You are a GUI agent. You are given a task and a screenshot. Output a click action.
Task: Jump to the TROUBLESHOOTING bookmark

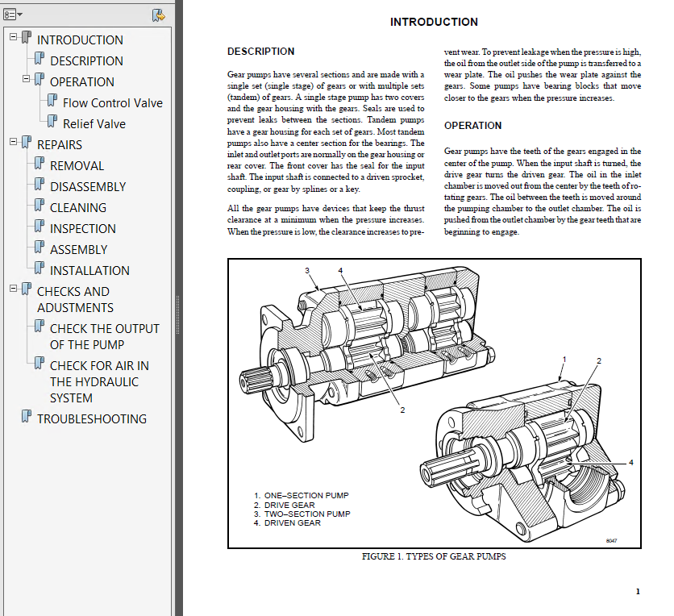coord(92,419)
